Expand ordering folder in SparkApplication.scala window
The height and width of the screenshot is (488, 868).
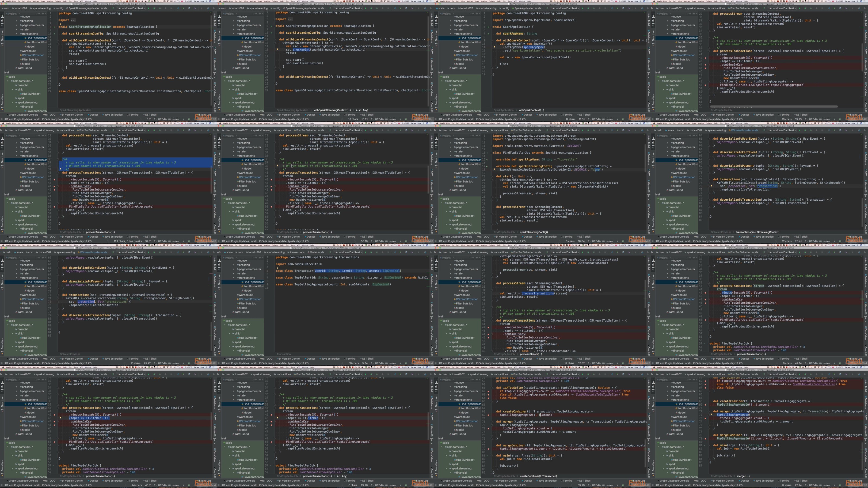coord(451,21)
